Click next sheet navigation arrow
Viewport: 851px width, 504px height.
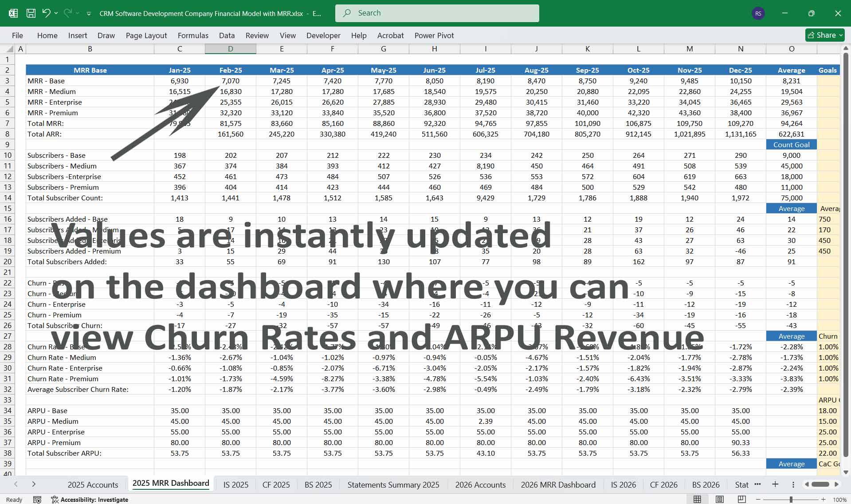[x=34, y=484]
